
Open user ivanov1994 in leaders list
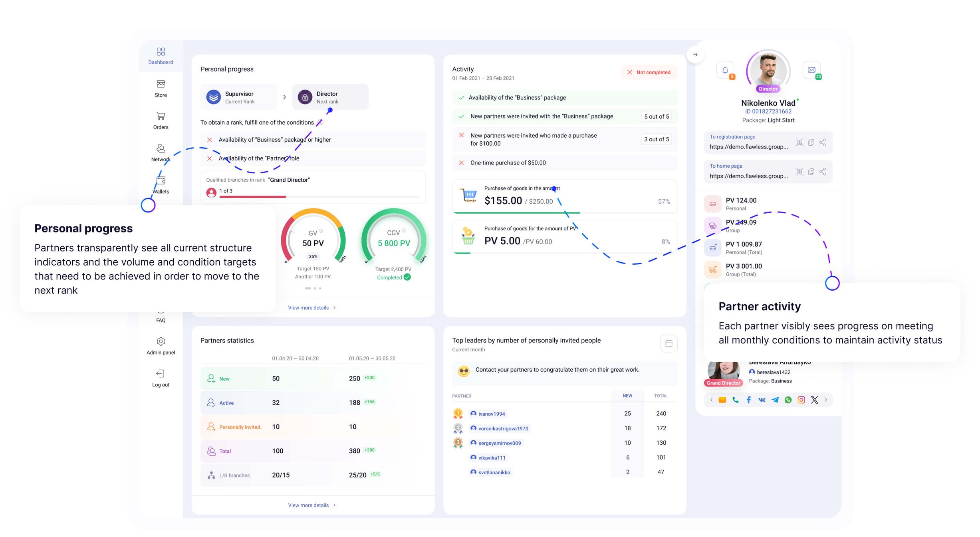point(491,414)
